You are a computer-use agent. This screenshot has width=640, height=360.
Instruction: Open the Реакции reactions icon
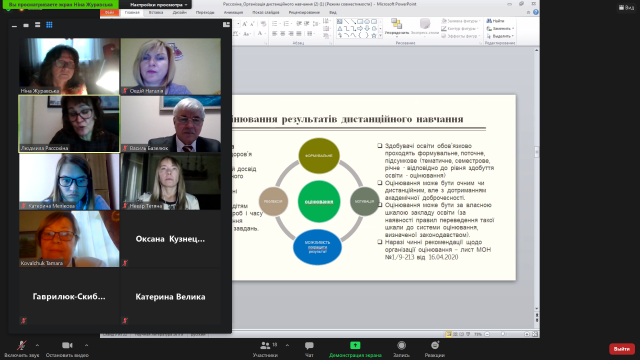click(x=435, y=346)
